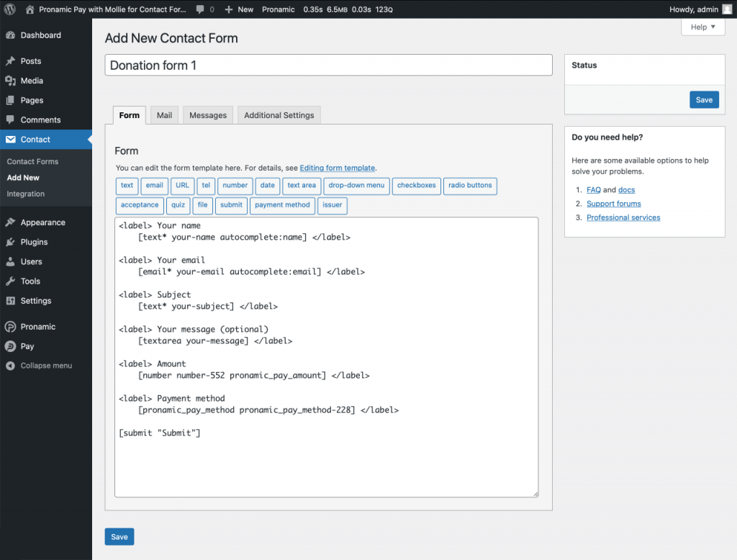This screenshot has height=560, width=737.
Task: Click the Contact envelope icon
Action: pos(10,139)
